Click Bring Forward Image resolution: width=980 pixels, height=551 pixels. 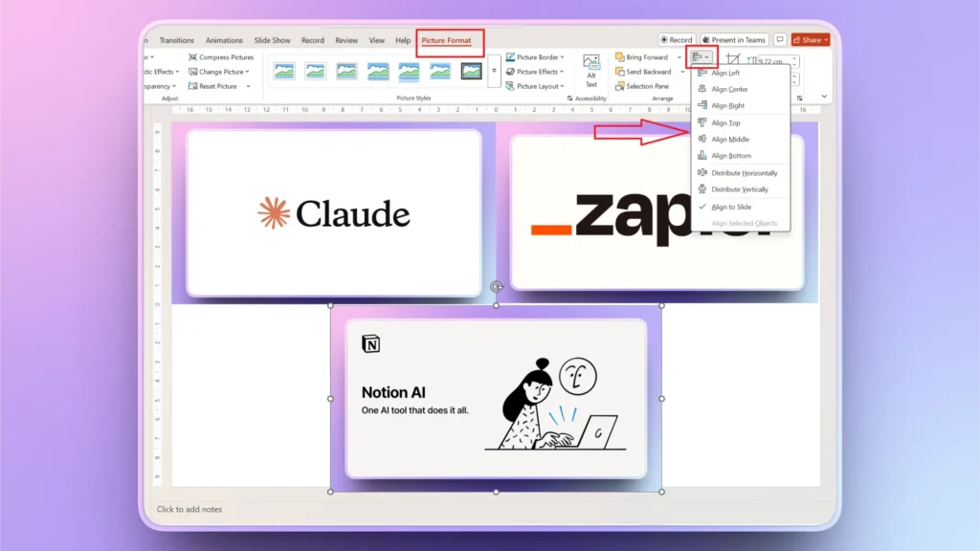coord(642,56)
